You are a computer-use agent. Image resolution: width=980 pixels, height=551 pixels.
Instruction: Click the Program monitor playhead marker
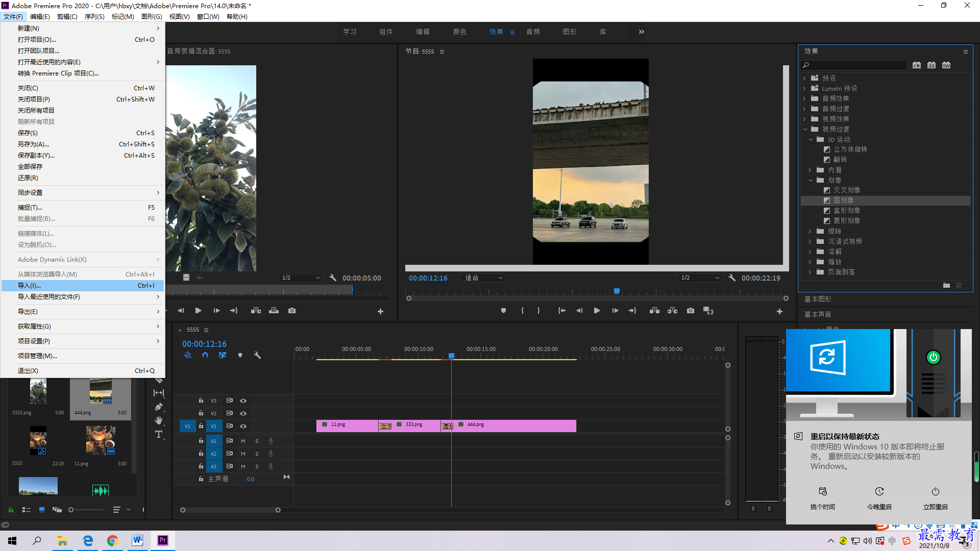click(617, 291)
